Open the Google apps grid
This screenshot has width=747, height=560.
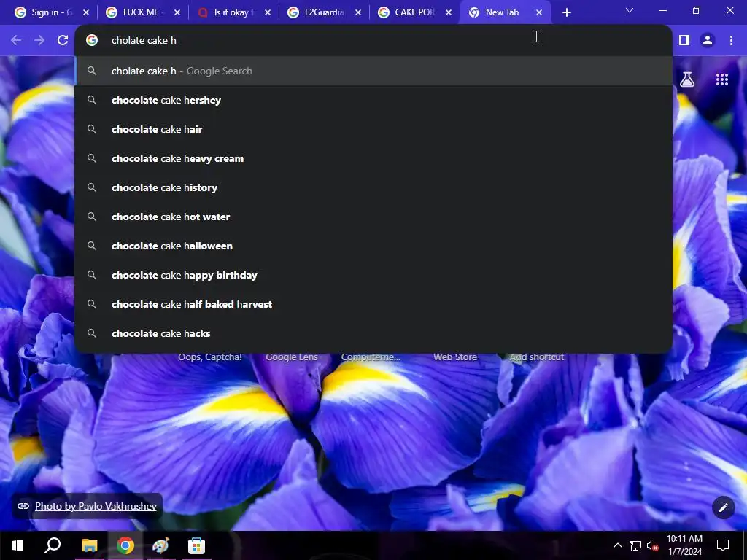(721, 79)
